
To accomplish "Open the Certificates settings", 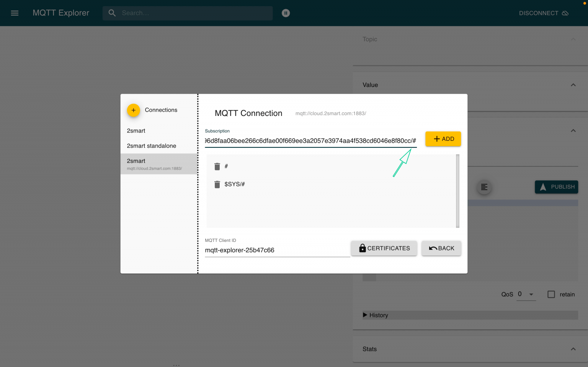I will pos(384,248).
